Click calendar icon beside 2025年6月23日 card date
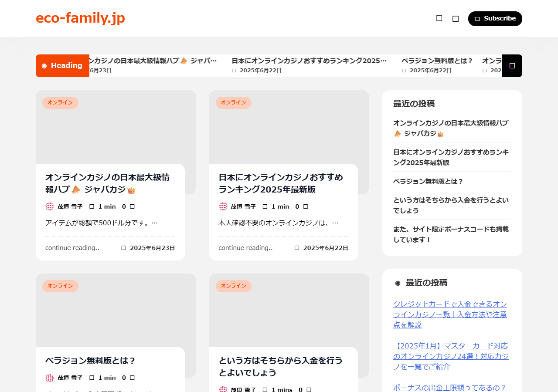 coord(124,248)
